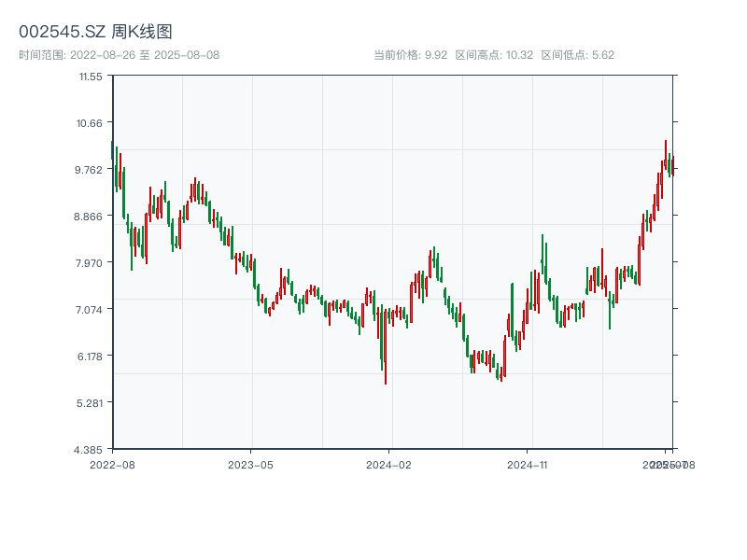Click the tallest red candle at the chart's peak
This screenshot has height=560, width=747.
[x=665, y=157]
